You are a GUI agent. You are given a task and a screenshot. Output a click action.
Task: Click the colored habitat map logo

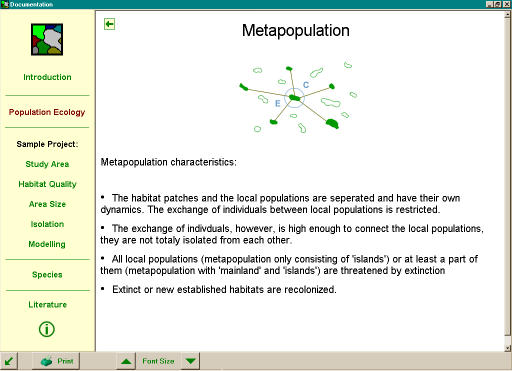pyautogui.click(x=47, y=39)
